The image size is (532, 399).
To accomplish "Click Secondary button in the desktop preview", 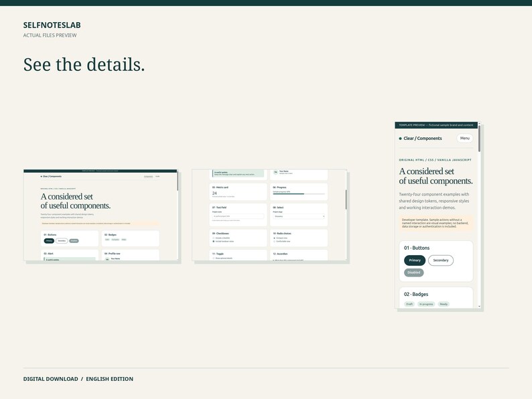I will pos(62,241).
